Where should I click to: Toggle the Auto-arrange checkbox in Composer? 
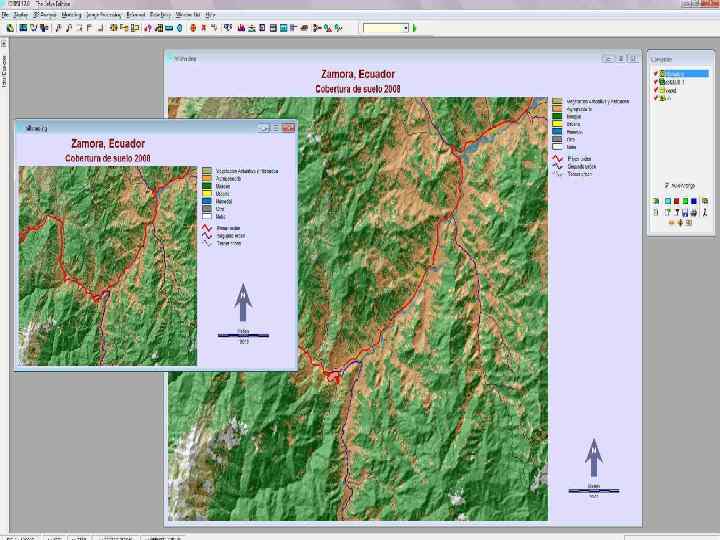666,185
